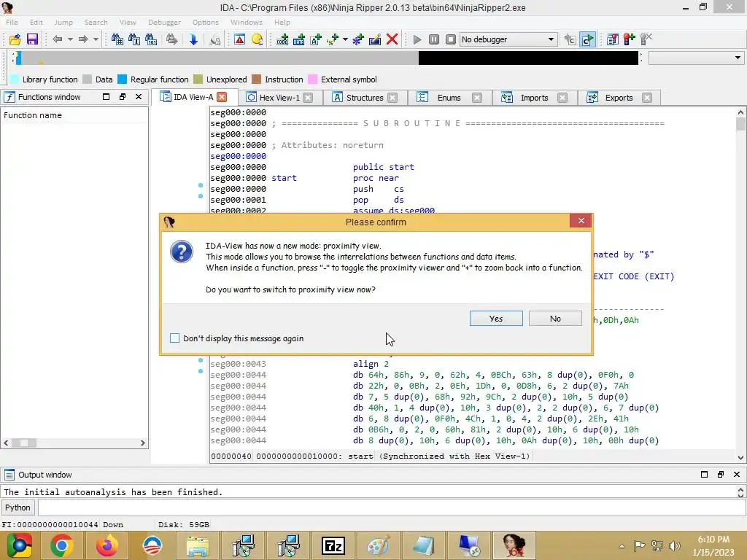Start process with the play button
The height and width of the screenshot is (560, 747).
tap(417, 39)
